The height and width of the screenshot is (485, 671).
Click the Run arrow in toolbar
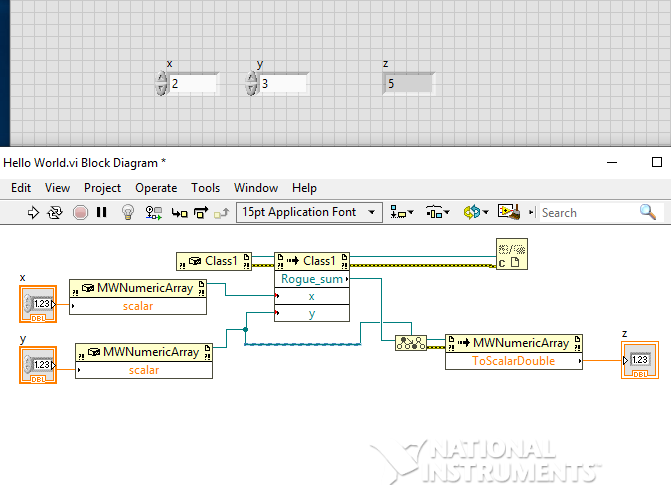33,212
